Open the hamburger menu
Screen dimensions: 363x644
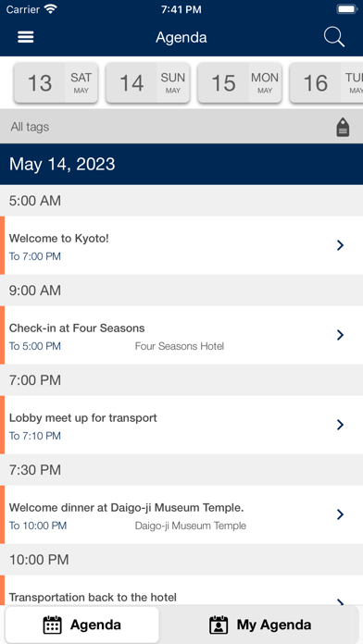point(26,37)
